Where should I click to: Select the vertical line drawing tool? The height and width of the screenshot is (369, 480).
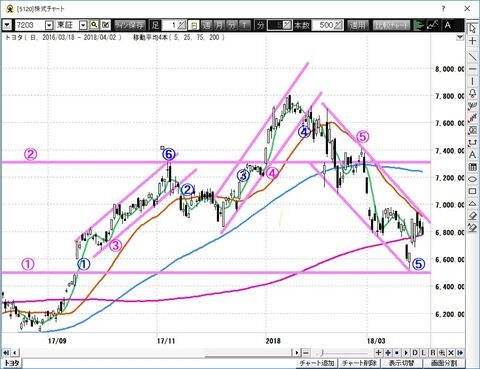pos(472,81)
